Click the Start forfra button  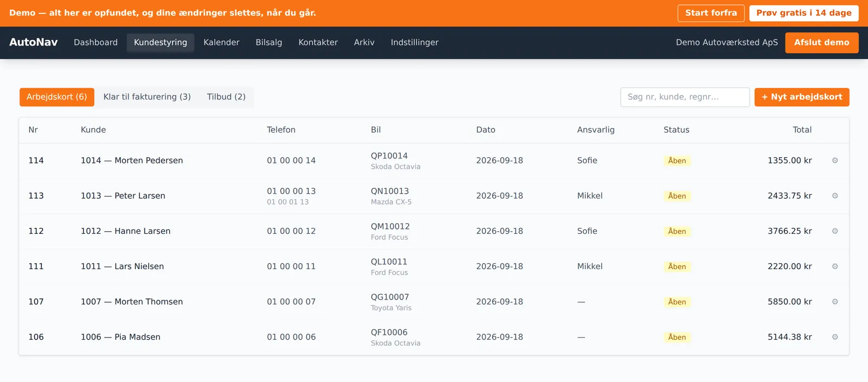tap(711, 13)
